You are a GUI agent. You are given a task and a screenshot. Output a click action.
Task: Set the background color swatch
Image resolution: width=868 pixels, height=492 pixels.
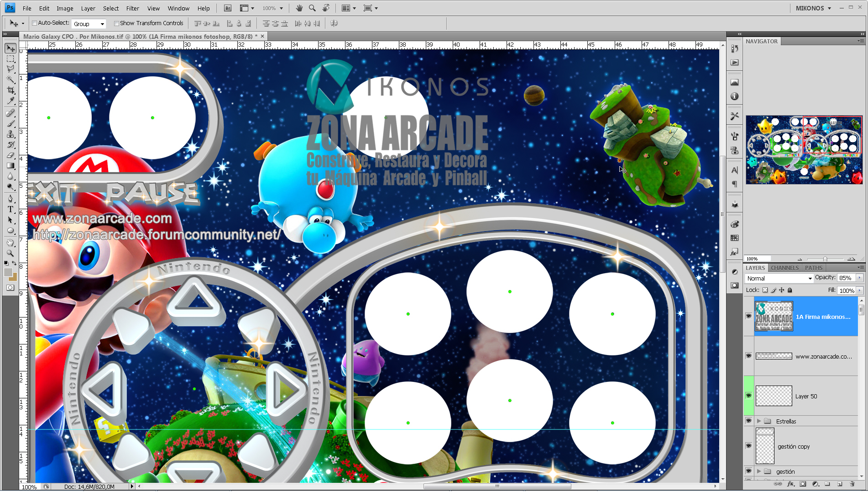[14, 278]
